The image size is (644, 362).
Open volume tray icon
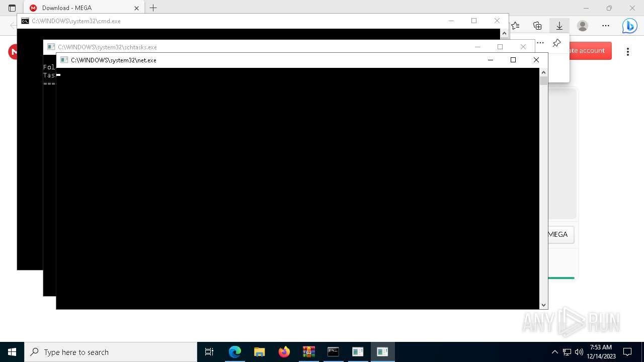click(x=579, y=352)
